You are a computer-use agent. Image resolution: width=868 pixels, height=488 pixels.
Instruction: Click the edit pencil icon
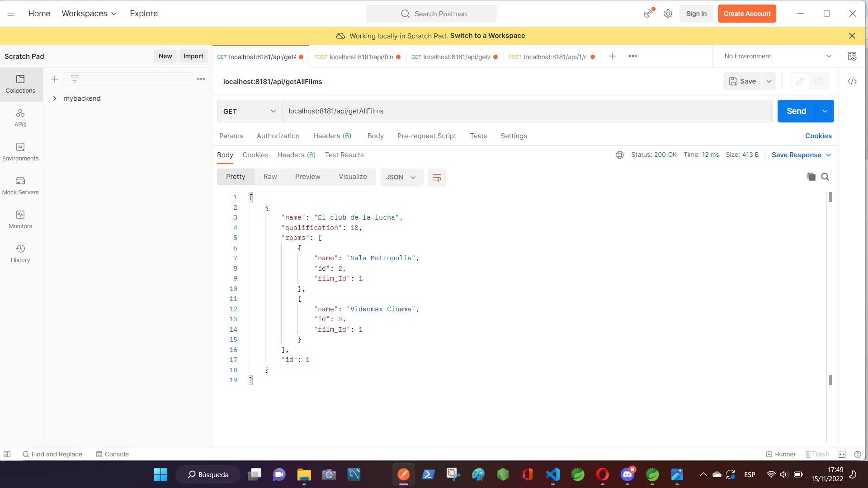pyautogui.click(x=800, y=81)
